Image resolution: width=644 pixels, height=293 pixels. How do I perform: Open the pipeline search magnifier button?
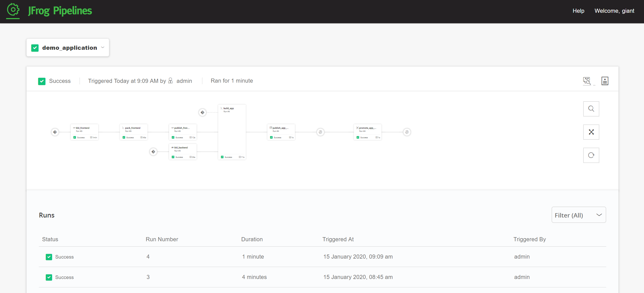[x=591, y=109]
